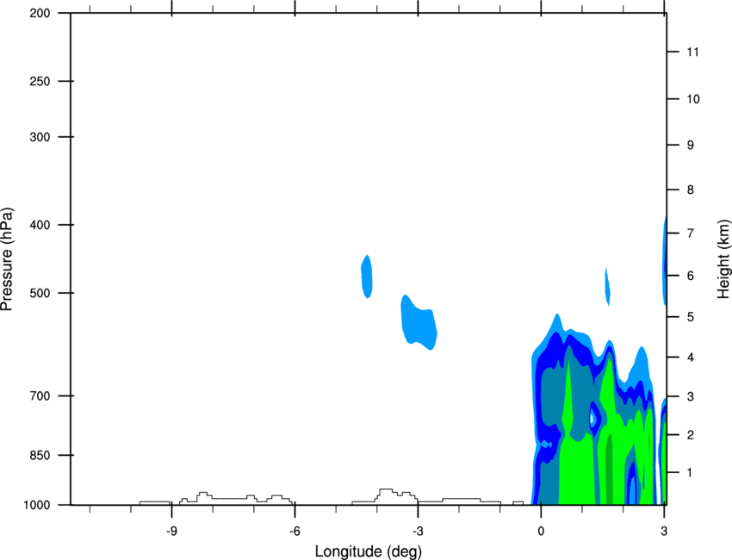Screen dimensions: 732x560
Task: Click the small blue blob above 500 hPa near -4
Action: [367, 277]
